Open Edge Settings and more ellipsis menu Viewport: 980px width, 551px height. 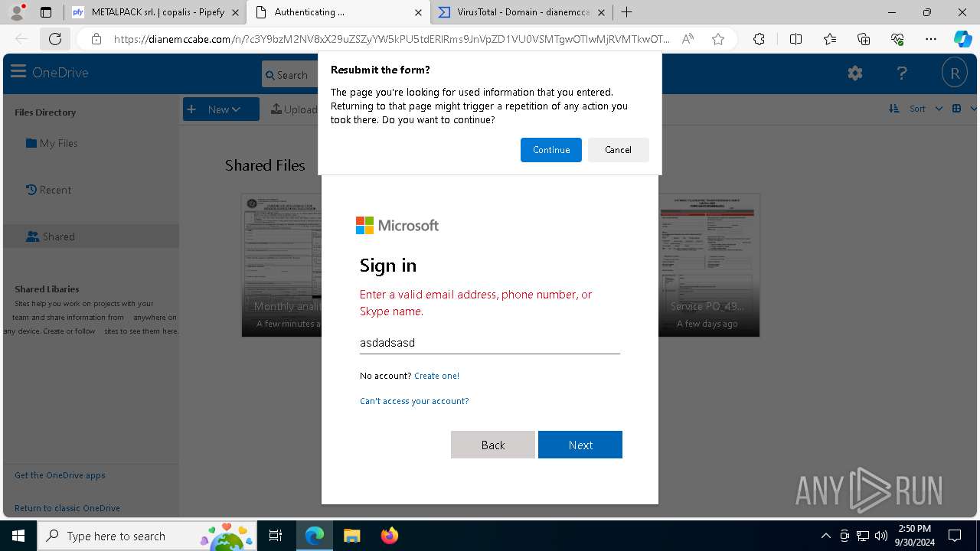(931, 39)
